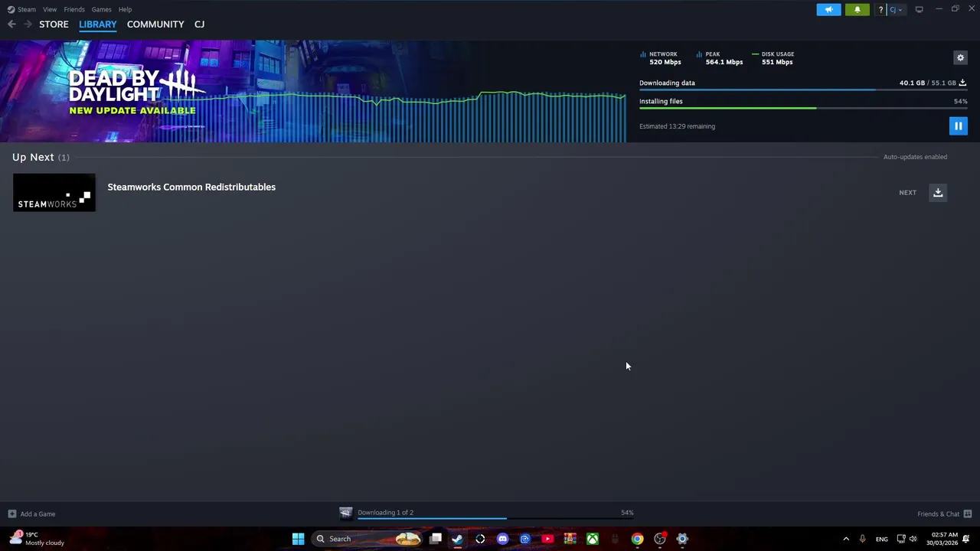Open OBS Studio from taskbar
980x551 pixels.
[x=660, y=539]
